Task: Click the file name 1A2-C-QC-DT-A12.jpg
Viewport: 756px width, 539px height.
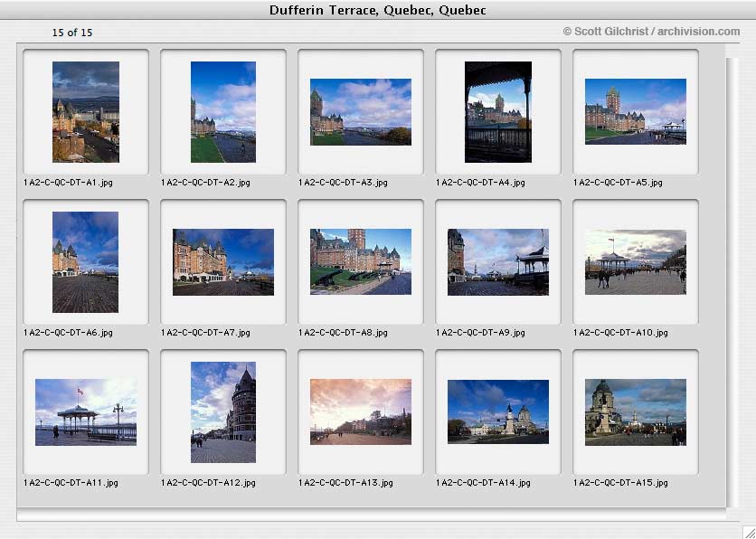Action: [208, 483]
